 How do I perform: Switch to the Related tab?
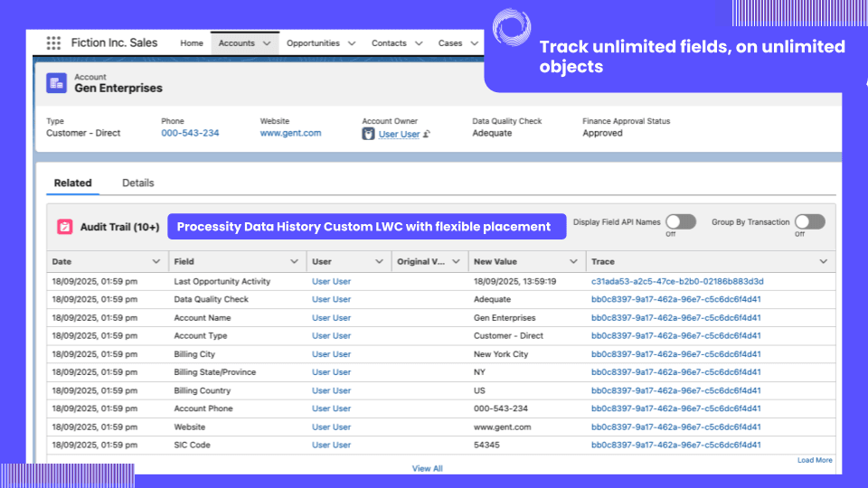click(x=72, y=183)
